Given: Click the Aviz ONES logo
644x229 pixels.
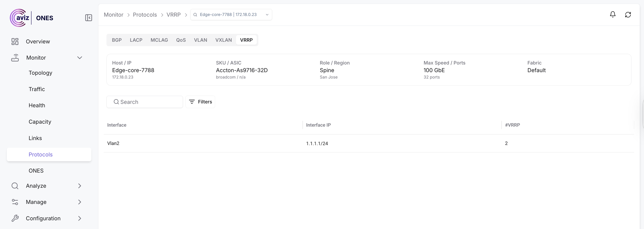Looking at the screenshot, I should coord(31,18).
